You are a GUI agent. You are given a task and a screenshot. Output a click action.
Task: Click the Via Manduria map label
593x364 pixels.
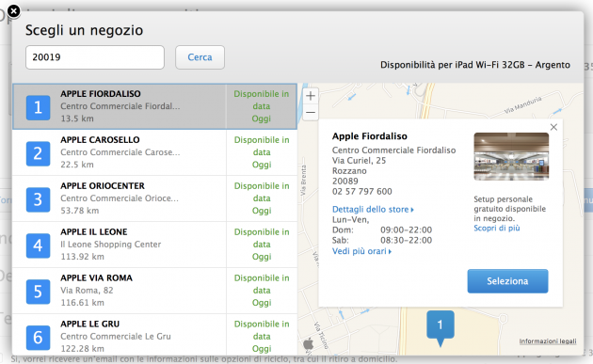(523, 105)
